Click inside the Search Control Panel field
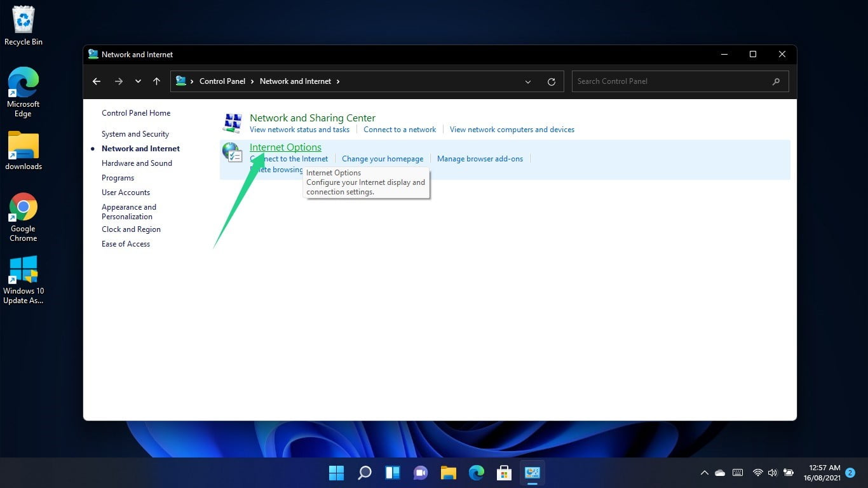This screenshot has height=488, width=868. click(x=674, y=81)
